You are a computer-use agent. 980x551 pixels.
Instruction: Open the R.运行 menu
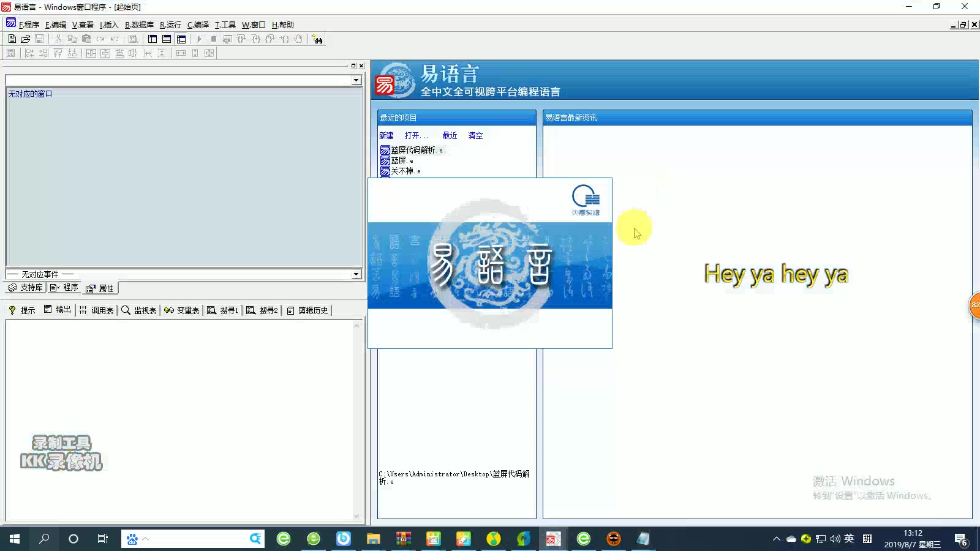pos(170,25)
